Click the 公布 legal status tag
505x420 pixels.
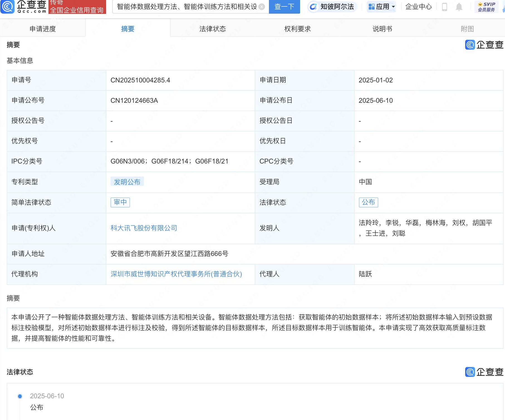368,202
